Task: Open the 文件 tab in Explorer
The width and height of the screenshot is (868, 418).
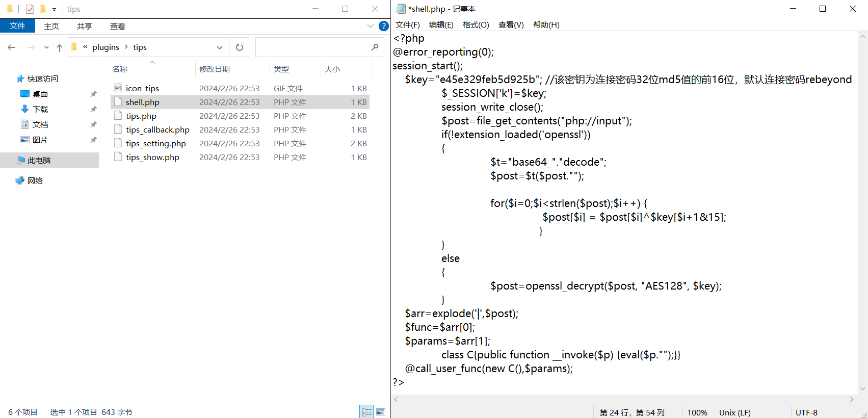Action: (x=17, y=26)
